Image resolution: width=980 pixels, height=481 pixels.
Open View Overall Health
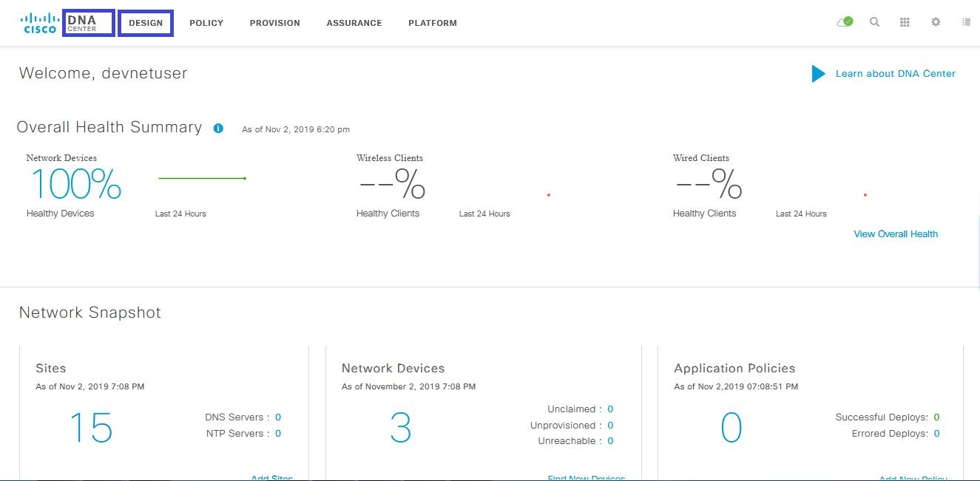(x=895, y=233)
